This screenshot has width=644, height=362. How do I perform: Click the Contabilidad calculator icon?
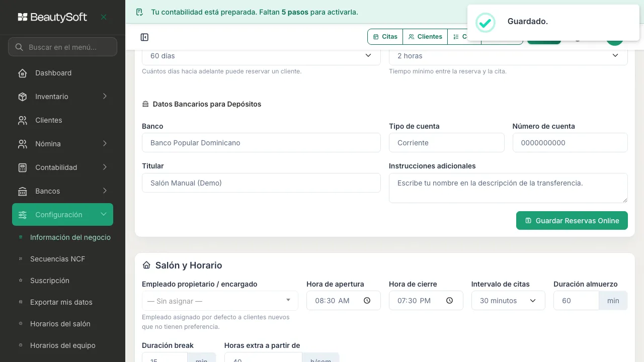point(23,167)
